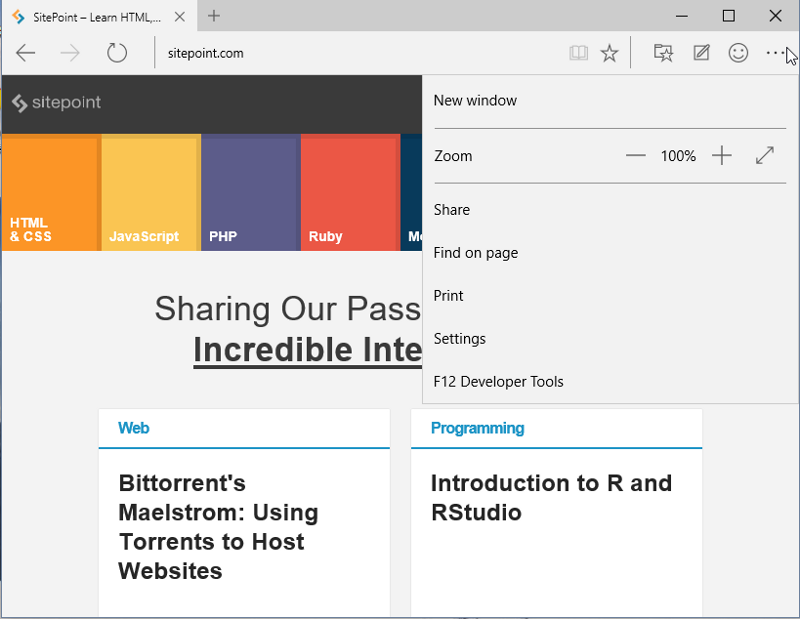This screenshot has height=619, width=800.
Task: Click the Programming category link
Action: click(x=477, y=428)
